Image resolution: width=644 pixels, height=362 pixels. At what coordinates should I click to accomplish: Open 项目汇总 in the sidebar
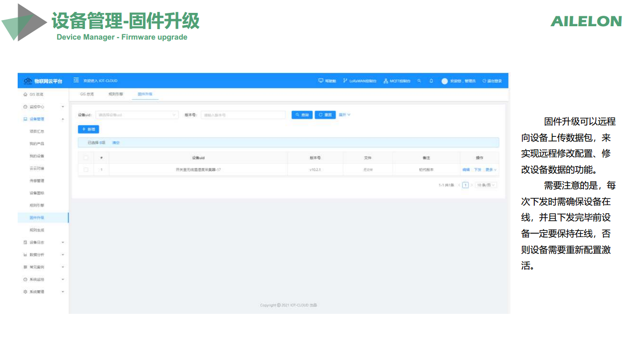[x=37, y=131]
